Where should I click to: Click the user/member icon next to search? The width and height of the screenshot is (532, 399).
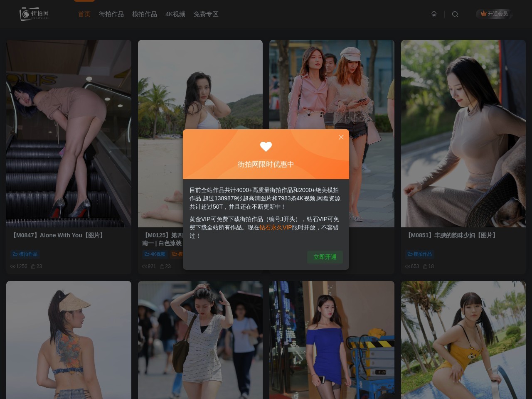pos(434,14)
